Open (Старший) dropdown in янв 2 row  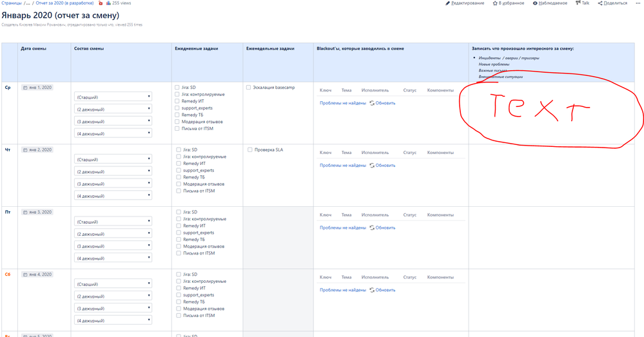pyautogui.click(x=113, y=159)
